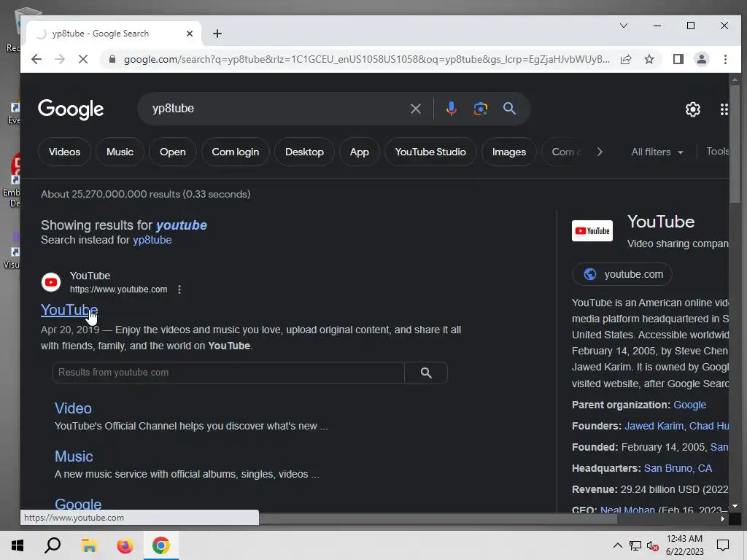
Task: Open the Tools option
Action: [718, 151]
